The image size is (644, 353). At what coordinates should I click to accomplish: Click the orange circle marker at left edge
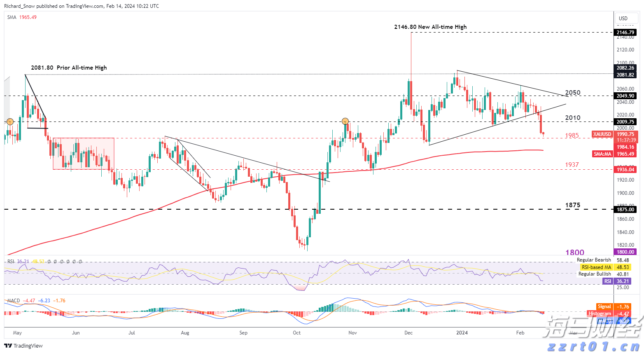pos(10,122)
